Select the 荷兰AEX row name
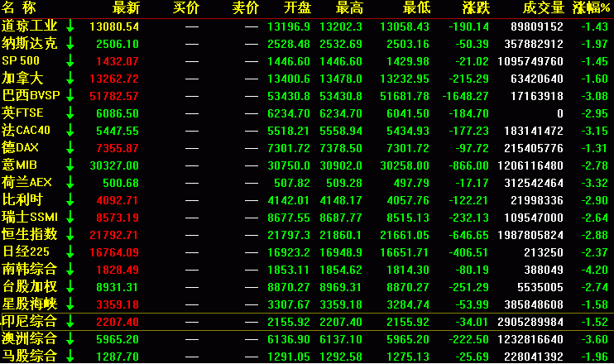This screenshot has height=364, width=614. (x=26, y=182)
